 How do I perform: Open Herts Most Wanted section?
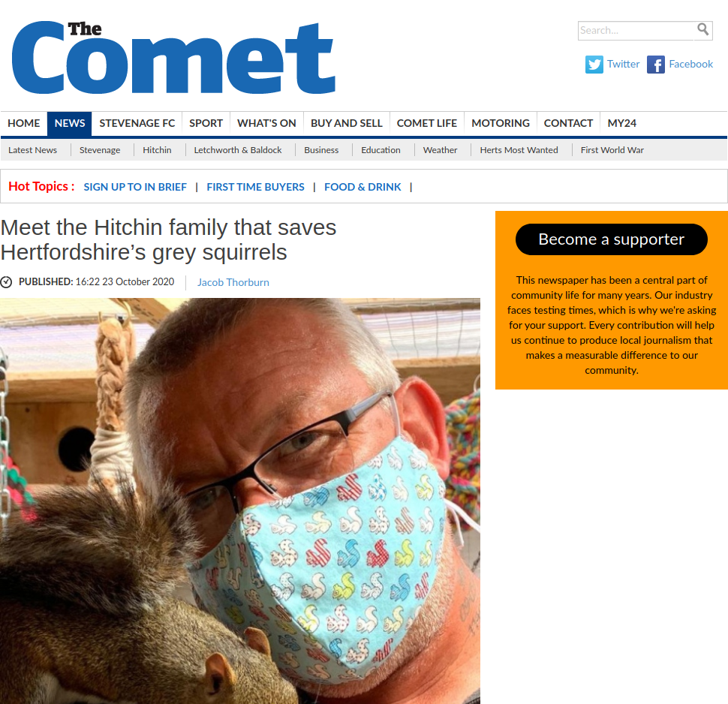pos(519,150)
